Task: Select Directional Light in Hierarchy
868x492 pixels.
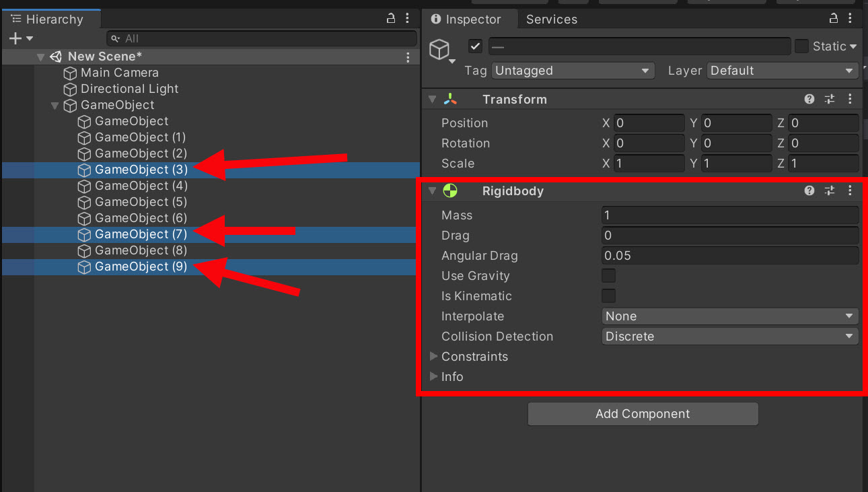Action: point(129,89)
